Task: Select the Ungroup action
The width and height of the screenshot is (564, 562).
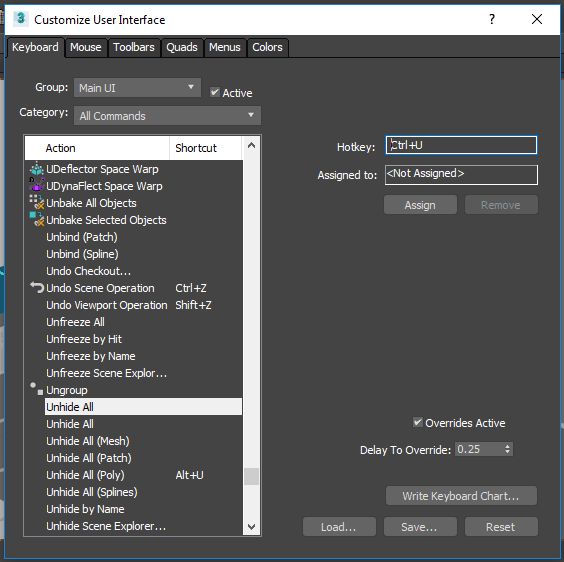Action: click(67, 390)
